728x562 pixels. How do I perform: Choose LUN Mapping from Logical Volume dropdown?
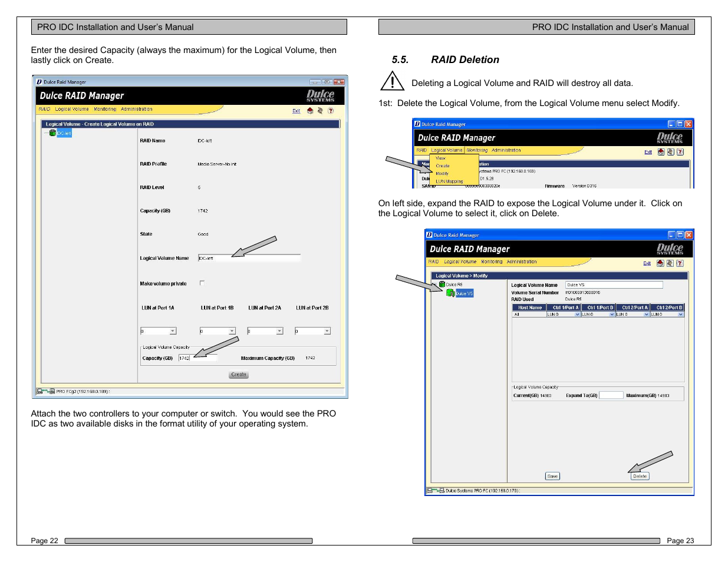(x=449, y=181)
